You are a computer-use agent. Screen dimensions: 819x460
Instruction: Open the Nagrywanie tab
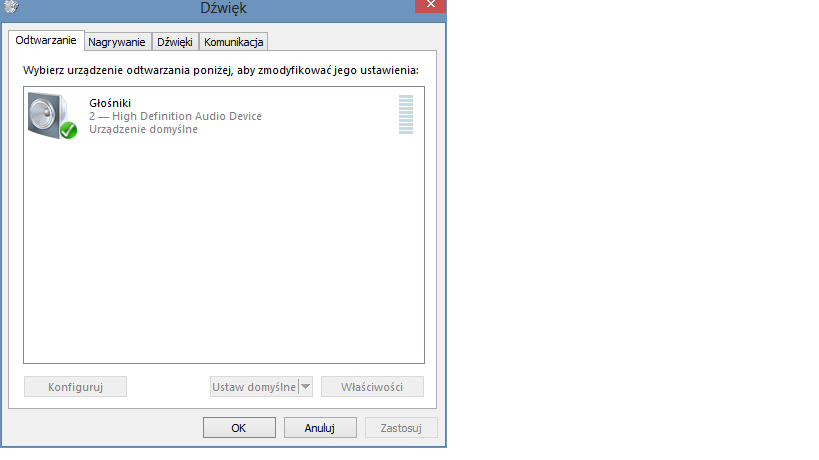(116, 42)
